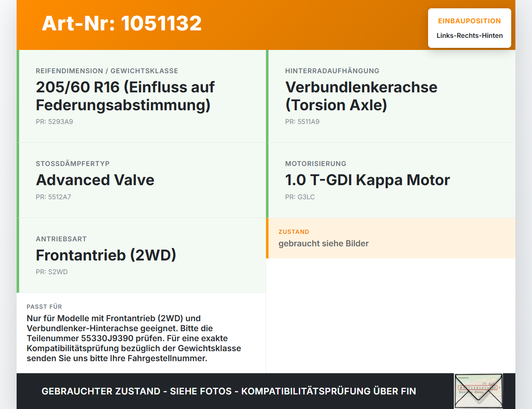Click the PASST FÜR label
The height and width of the screenshot is (409, 532).
[x=44, y=307]
